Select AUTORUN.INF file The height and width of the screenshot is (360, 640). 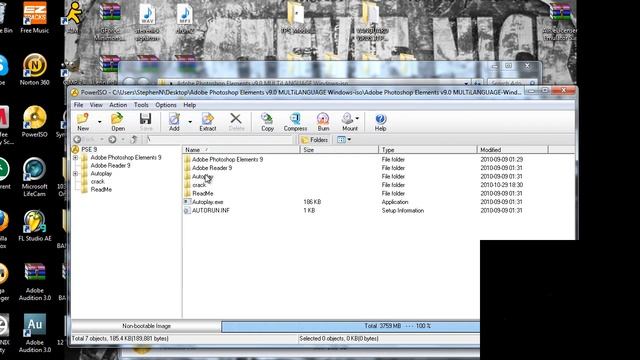coord(211,211)
